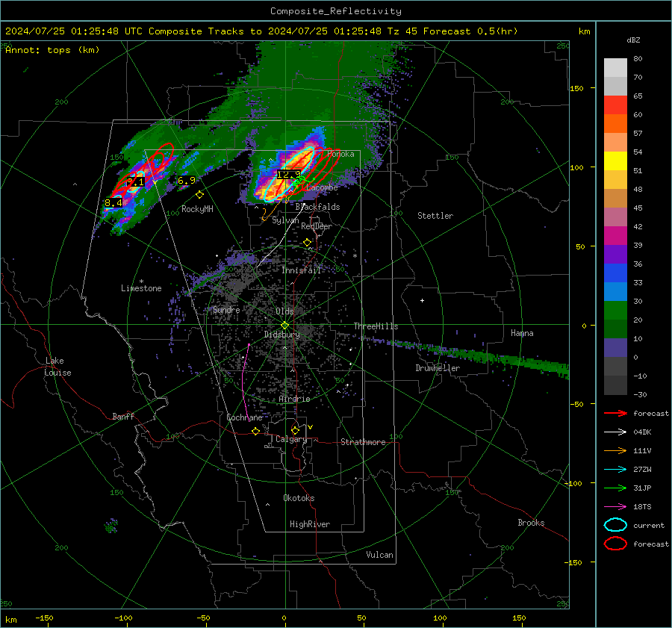This screenshot has height=628, width=672.
Task: Click the yellow diamond marker below RedDeer
Action: (307, 243)
